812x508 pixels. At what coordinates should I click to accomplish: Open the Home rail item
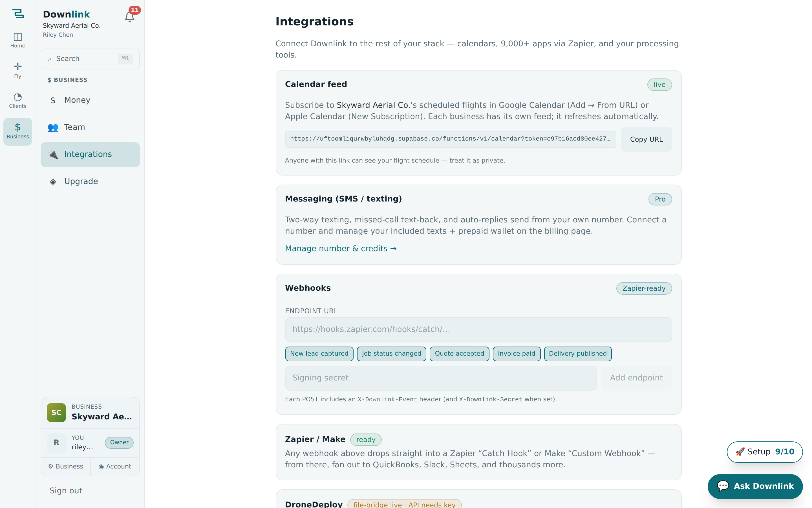18,40
